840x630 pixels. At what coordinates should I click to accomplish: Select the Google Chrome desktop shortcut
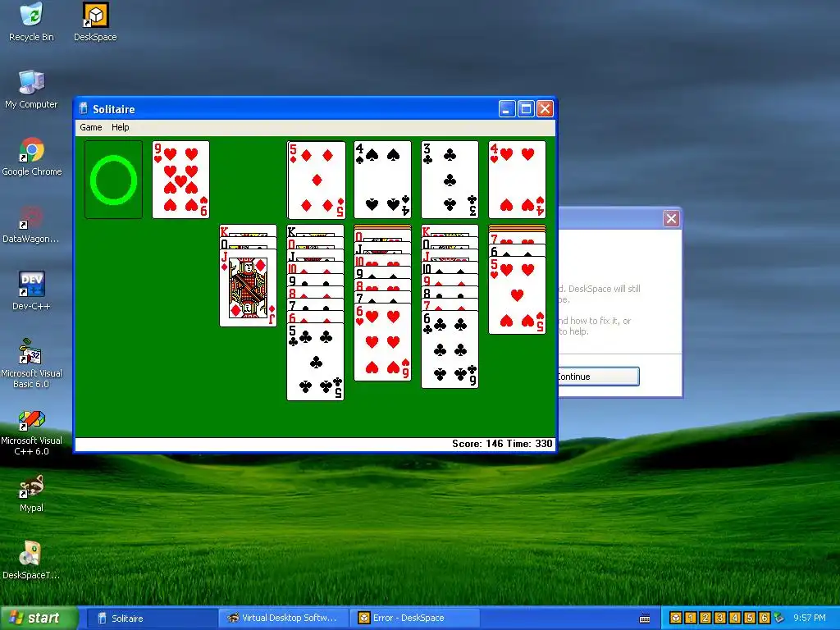32,157
